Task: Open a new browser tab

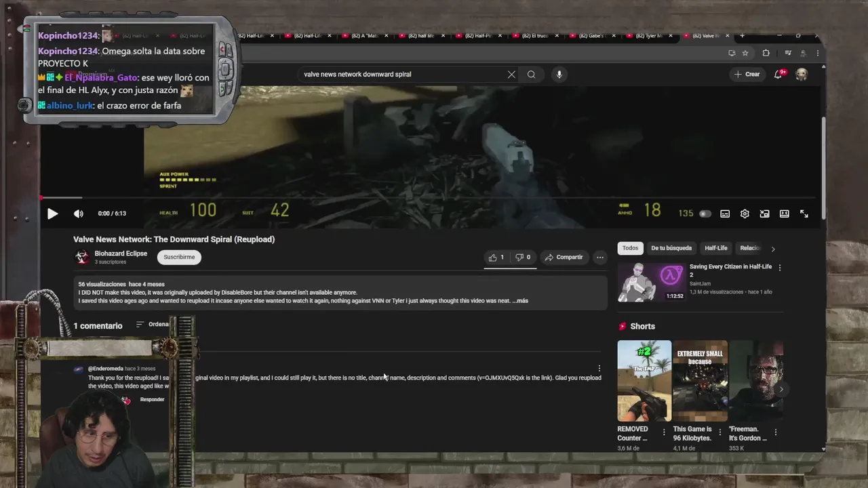Action: click(x=742, y=35)
